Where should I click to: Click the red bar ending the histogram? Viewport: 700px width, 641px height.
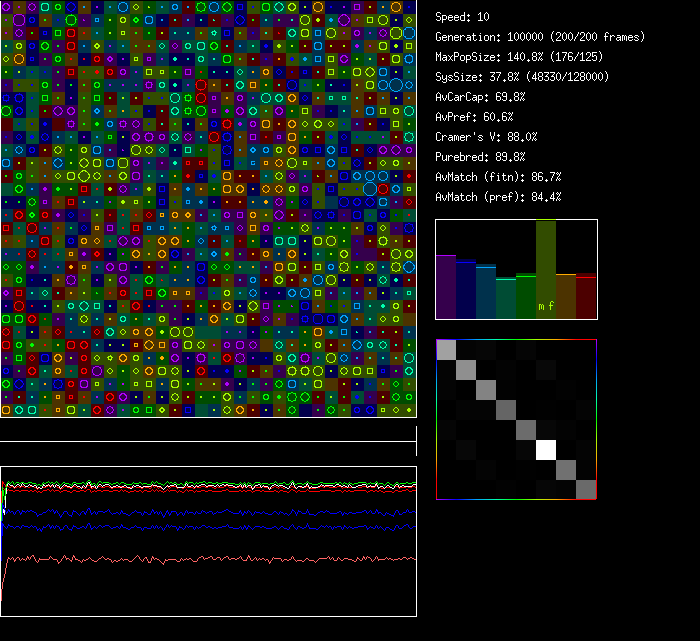(x=586, y=297)
